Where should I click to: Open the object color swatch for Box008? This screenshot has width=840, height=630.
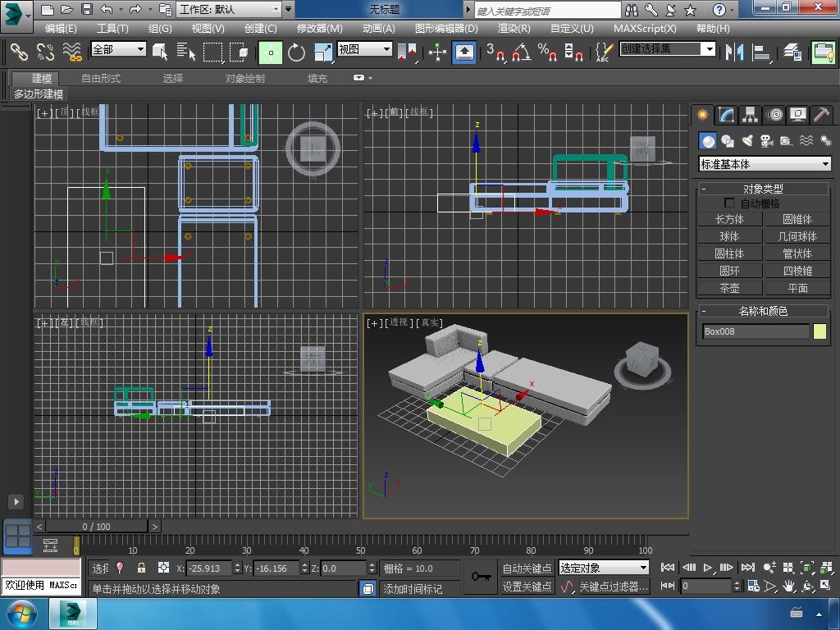[x=819, y=331]
